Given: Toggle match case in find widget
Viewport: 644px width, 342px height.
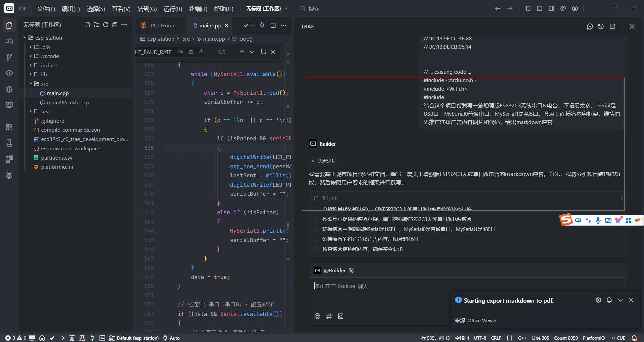Looking at the screenshot, I should click(x=181, y=52).
